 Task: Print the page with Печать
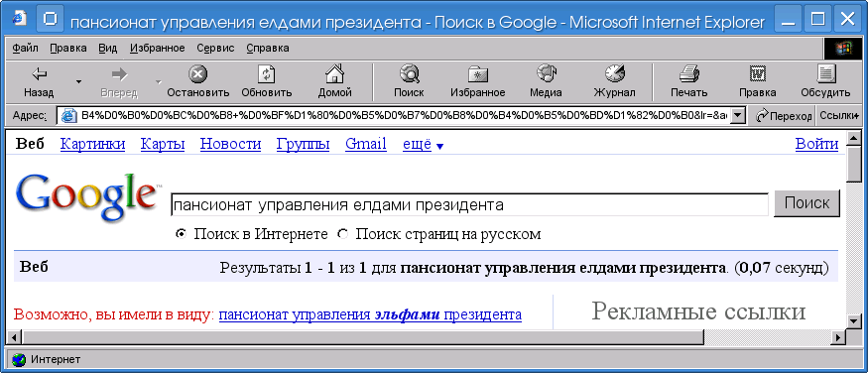[689, 82]
